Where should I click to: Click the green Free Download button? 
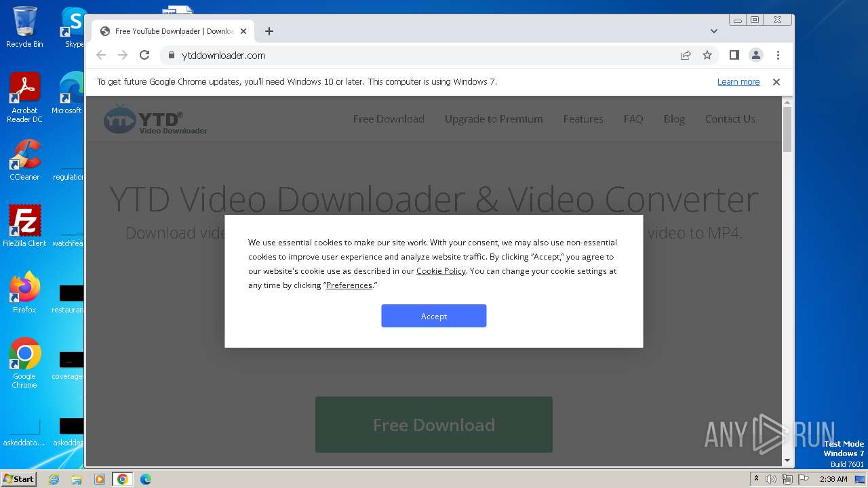point(434,425)
